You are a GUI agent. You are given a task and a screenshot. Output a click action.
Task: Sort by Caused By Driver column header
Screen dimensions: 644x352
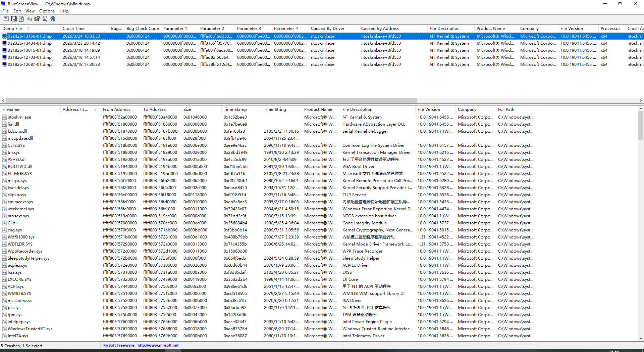coord(334,29)
